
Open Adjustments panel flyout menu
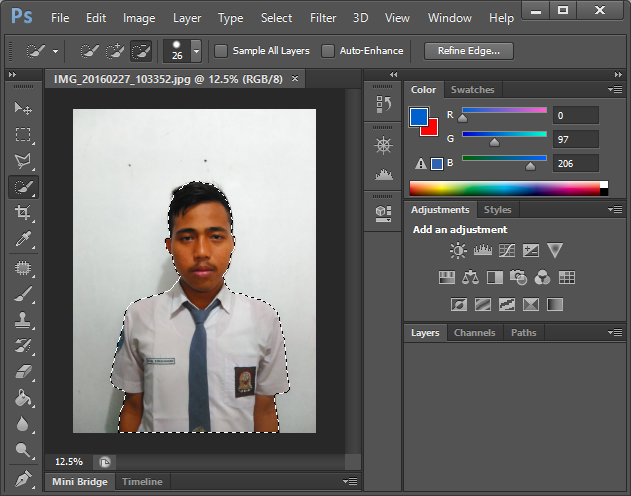click(615, 209)
